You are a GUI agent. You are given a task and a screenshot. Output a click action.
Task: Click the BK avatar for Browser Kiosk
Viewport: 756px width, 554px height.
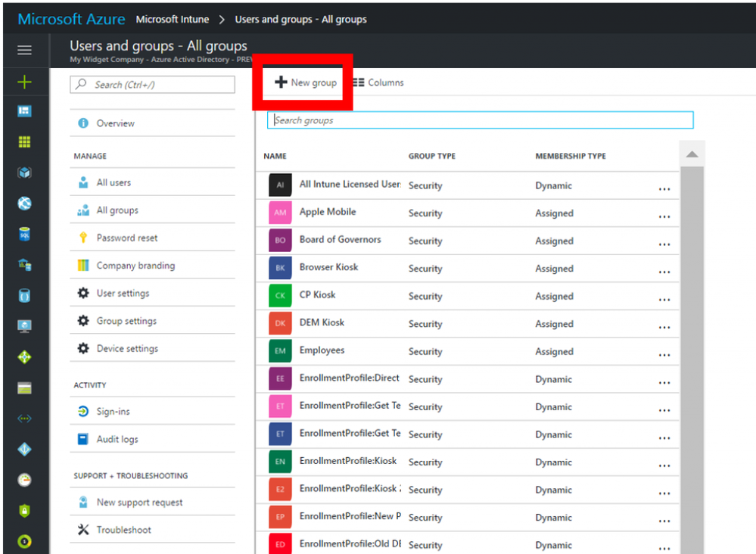pos(280,268)
